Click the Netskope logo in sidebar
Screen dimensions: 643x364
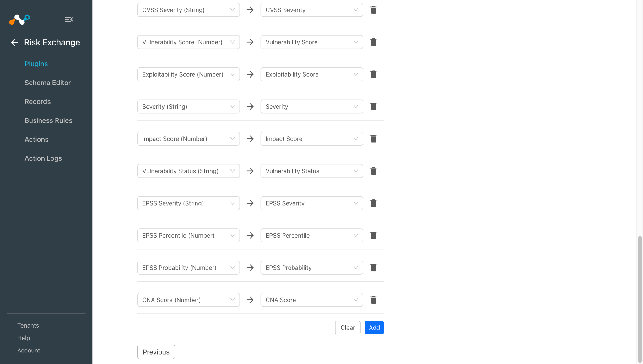(x=19, y=19)
